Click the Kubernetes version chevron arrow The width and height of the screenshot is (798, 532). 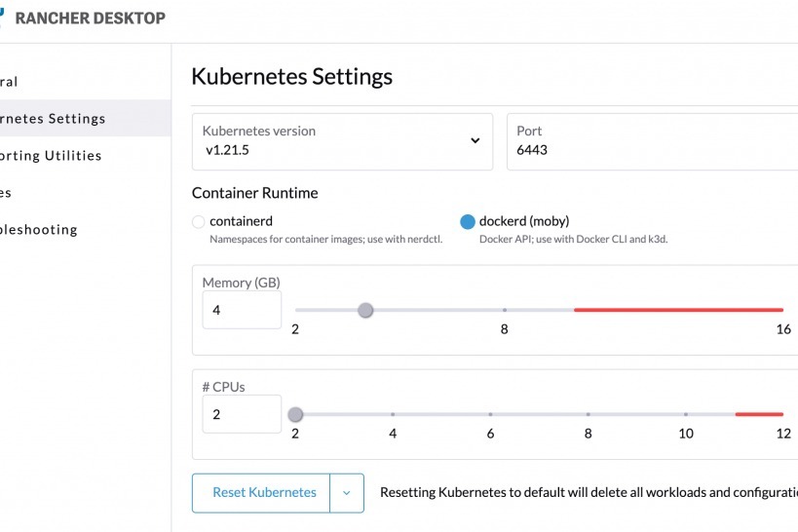[x=475, y=140]
